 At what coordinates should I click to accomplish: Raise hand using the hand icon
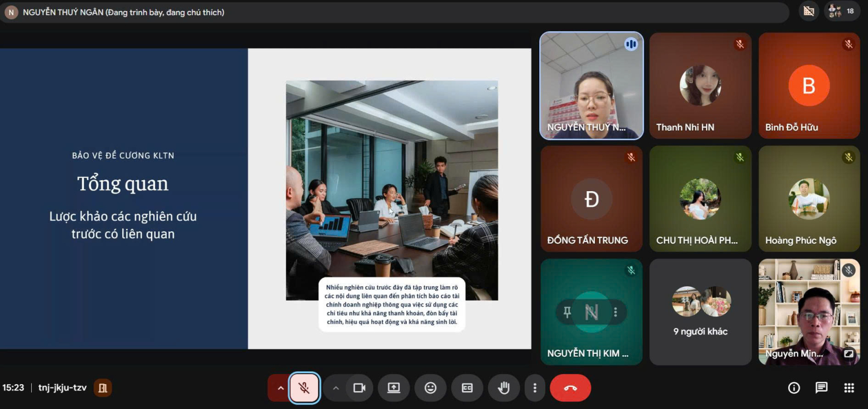tap(503, 388)
